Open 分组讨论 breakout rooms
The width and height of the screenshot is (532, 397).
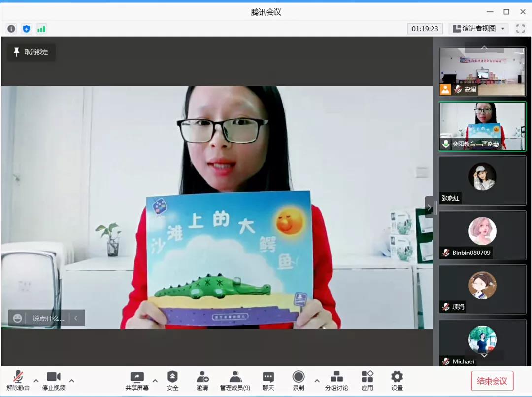click(336, 380)
